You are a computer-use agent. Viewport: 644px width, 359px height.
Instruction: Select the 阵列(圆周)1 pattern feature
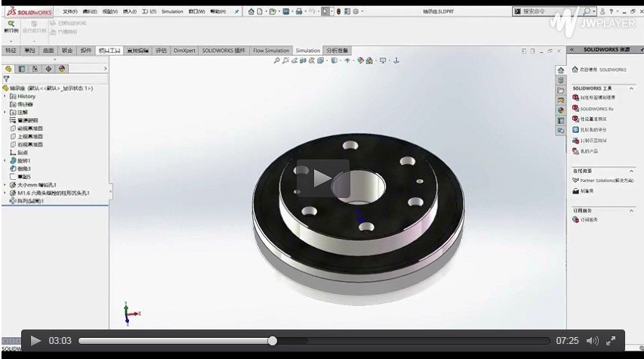tap(30, 201)
